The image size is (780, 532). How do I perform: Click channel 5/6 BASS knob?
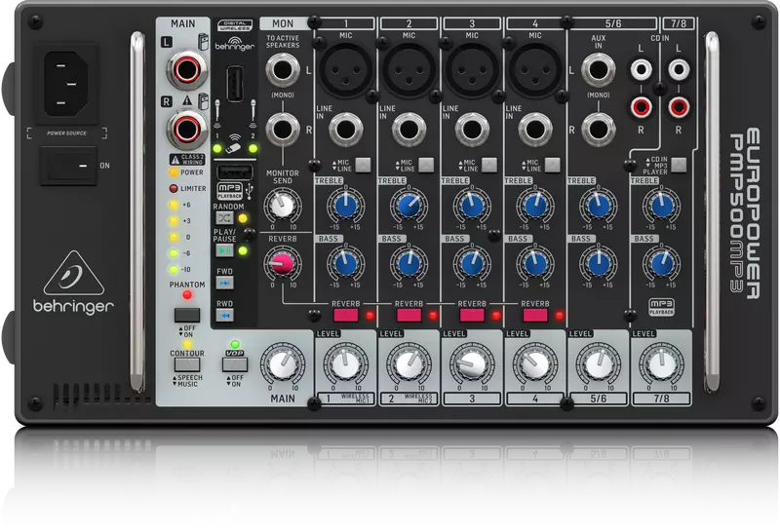599,263
